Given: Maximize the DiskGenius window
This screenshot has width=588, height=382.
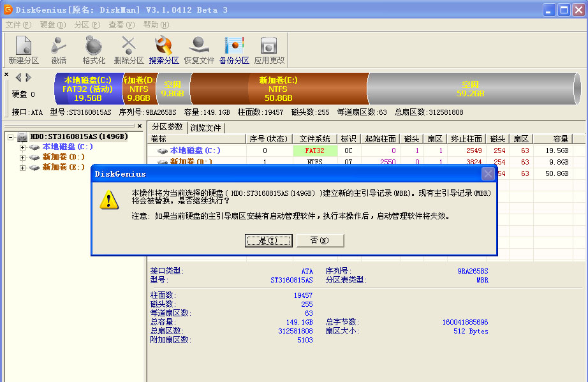Looking at the screenshot, I should 564,10.
